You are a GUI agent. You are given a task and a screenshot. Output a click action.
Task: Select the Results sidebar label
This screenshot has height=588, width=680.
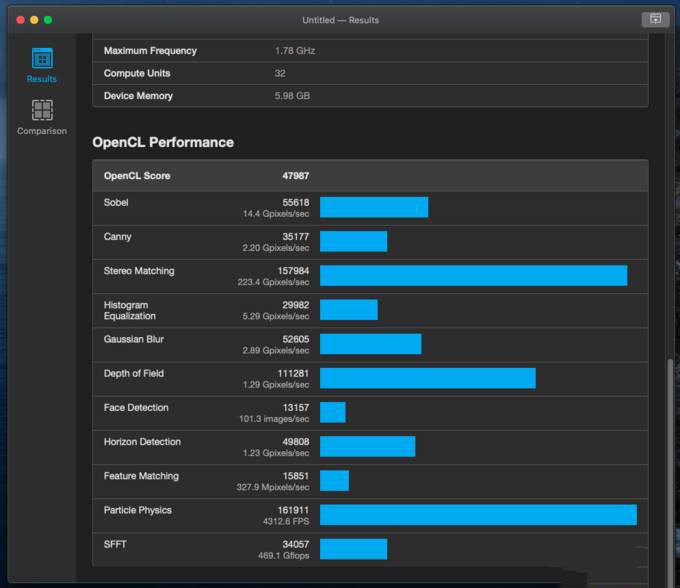pyautogui.click(x=42, y=79)
